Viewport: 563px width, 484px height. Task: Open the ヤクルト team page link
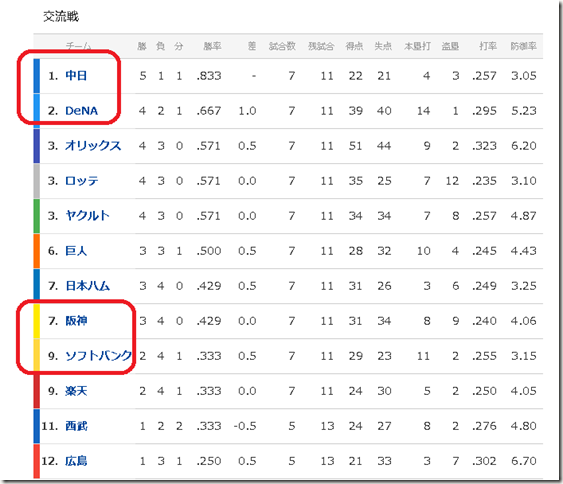87,215
